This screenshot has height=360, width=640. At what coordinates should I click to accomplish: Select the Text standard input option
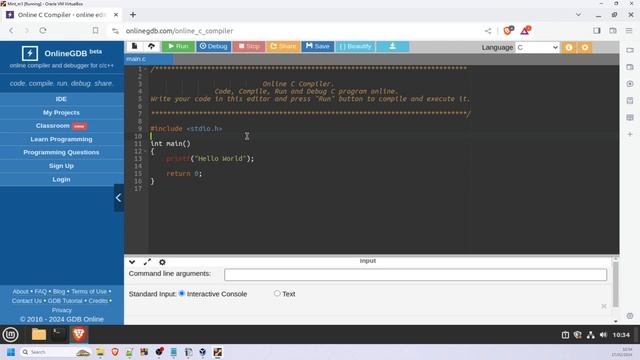point(277,293)
